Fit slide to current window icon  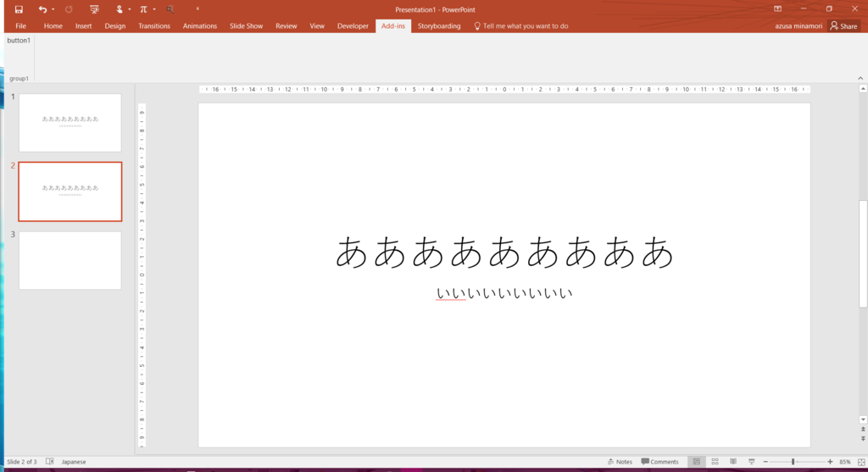point(861,462)
